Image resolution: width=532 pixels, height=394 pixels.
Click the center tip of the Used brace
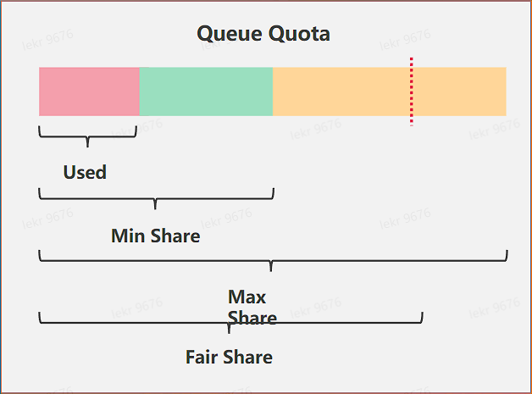[x=87, y=145]
